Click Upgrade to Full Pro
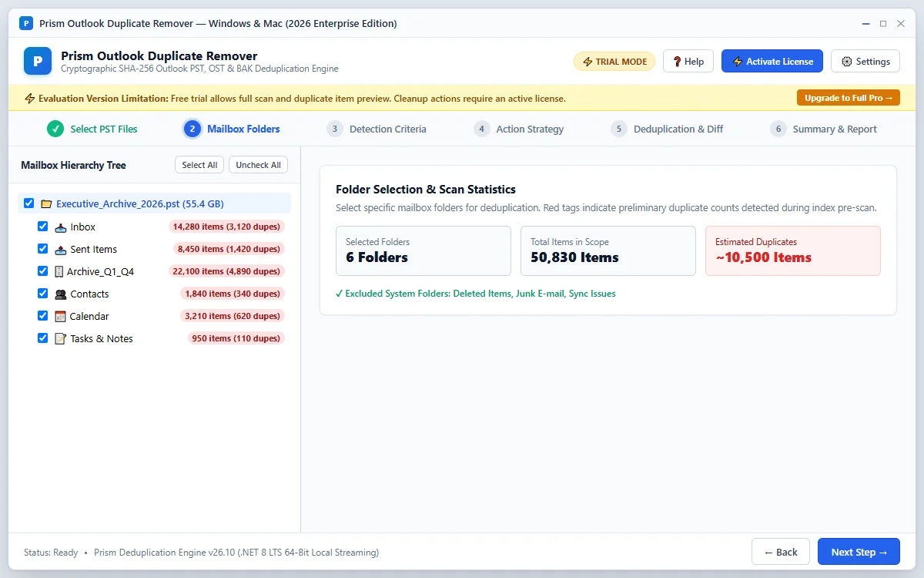Screen dimensions: 924x578 coord(849,98)
